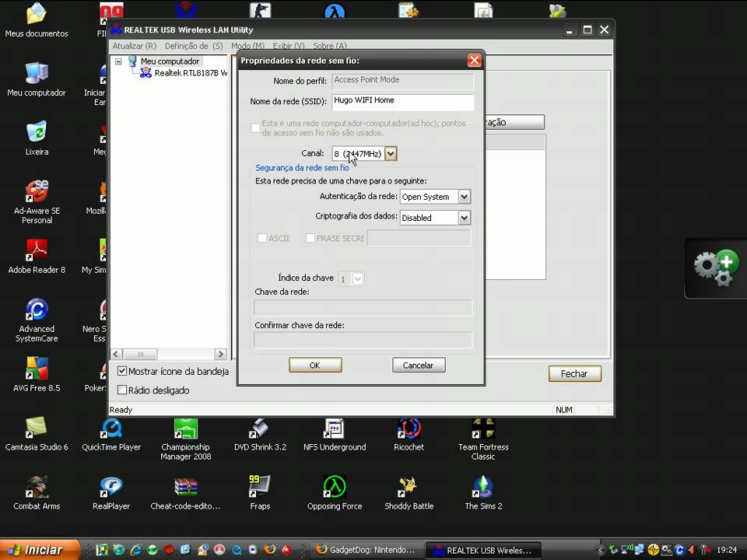Click the Nome do perfil field
The height and width of the screenshot is (560, 747).
pyautogui.click(x=402, y=81)
